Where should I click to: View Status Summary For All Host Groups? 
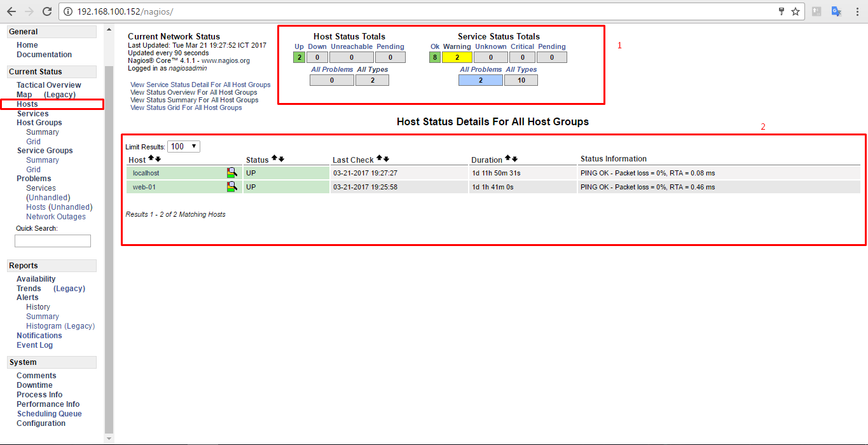click(195, 100)
